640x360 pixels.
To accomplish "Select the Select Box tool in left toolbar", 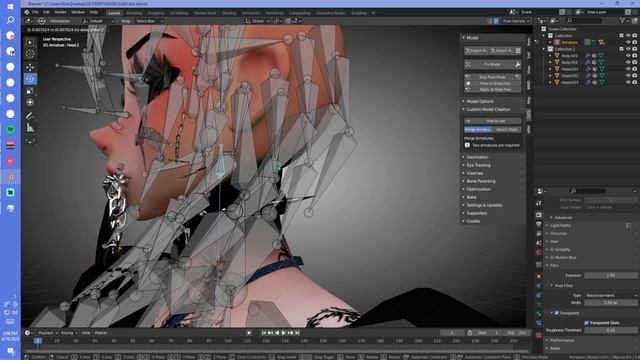I will pyautogui.click(x=30, y=42).
